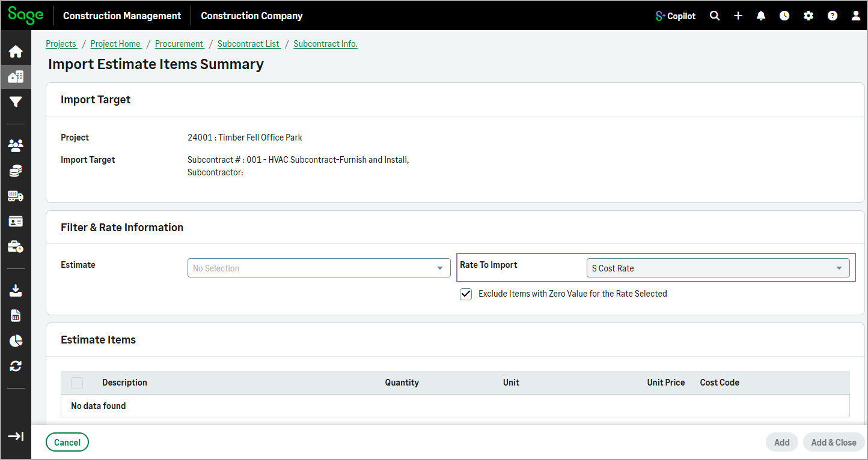
Task: Click the HVAC Subcontract-Furnish and Install text
Action: [x=338, y=160]
